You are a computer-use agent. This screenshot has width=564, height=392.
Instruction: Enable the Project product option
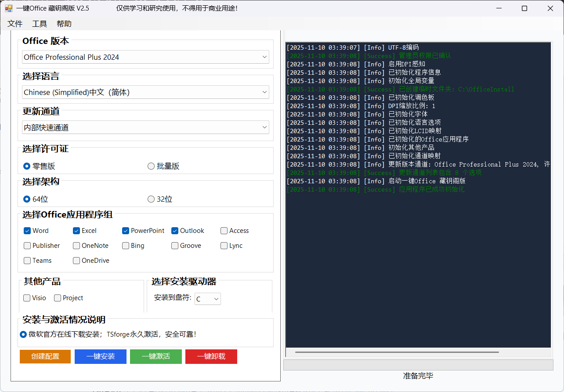click(57, 298)
